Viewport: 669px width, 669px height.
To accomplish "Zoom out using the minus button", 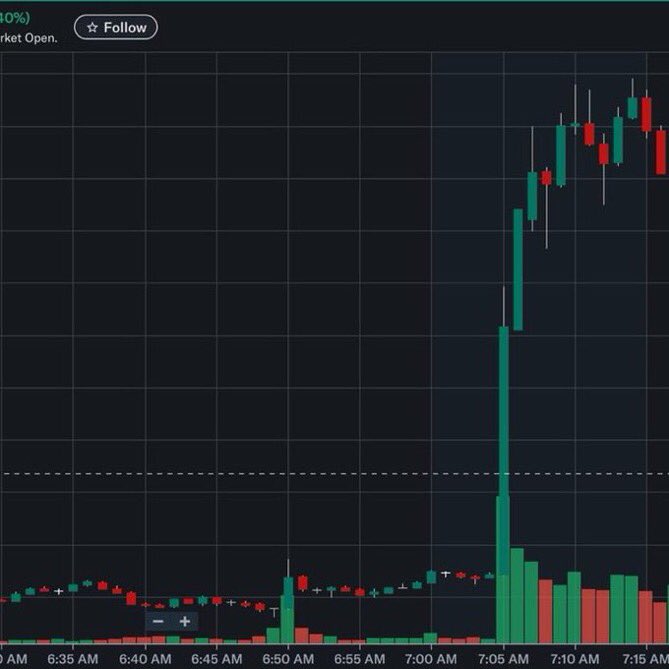I will [158, 621].
